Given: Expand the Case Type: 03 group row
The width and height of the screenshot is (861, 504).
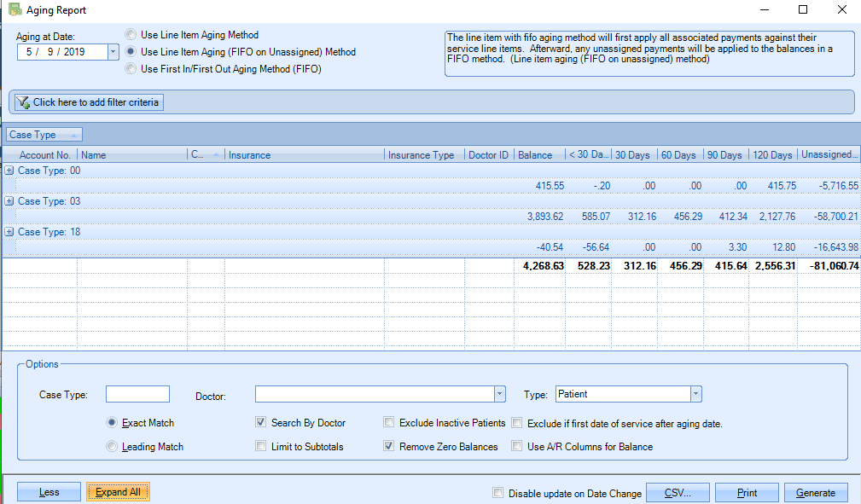Looking at the screenshot, I should coord(8,201).
